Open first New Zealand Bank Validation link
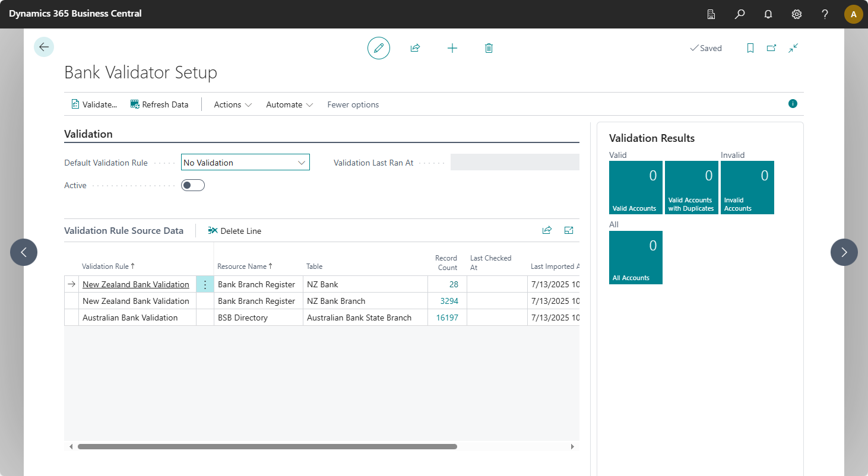Screen dimensions: 868x476 point(136,284)
